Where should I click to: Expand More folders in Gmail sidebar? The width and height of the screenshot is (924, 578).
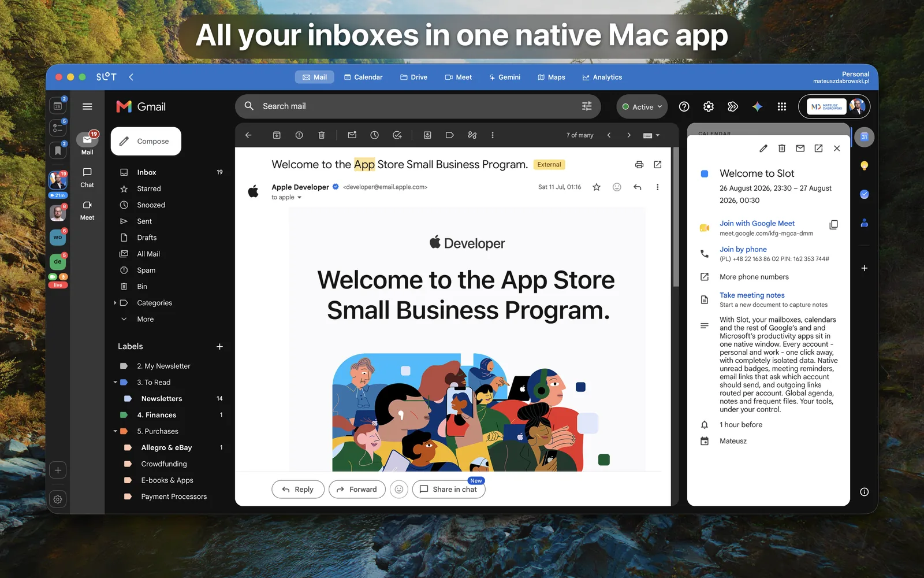coord(146,319)
